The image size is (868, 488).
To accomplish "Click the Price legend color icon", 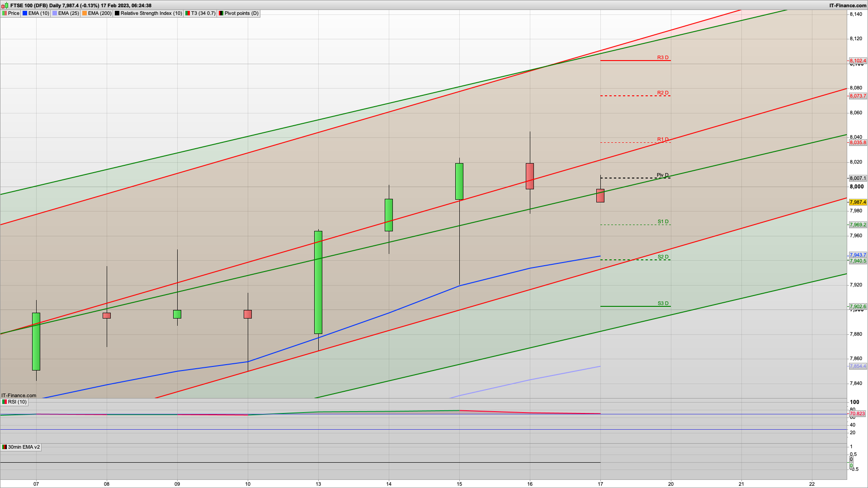I will pos(5,14).
